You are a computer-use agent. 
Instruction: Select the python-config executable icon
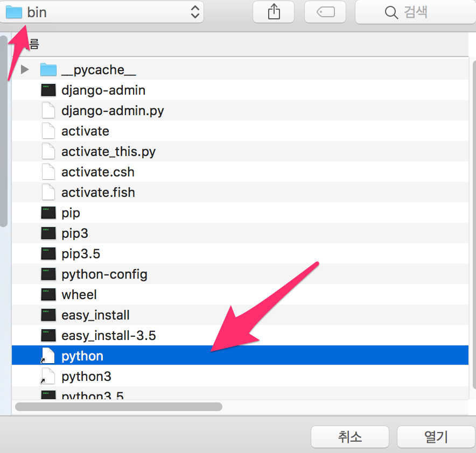(48, 274)
